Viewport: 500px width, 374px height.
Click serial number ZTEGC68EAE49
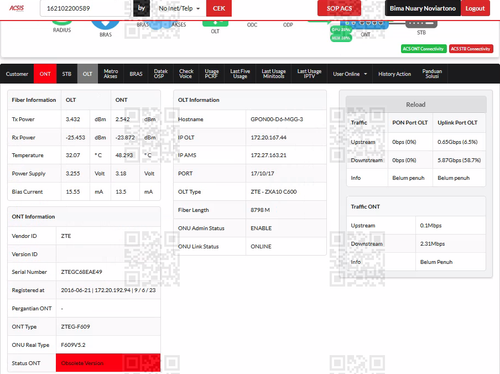point(81,272)
